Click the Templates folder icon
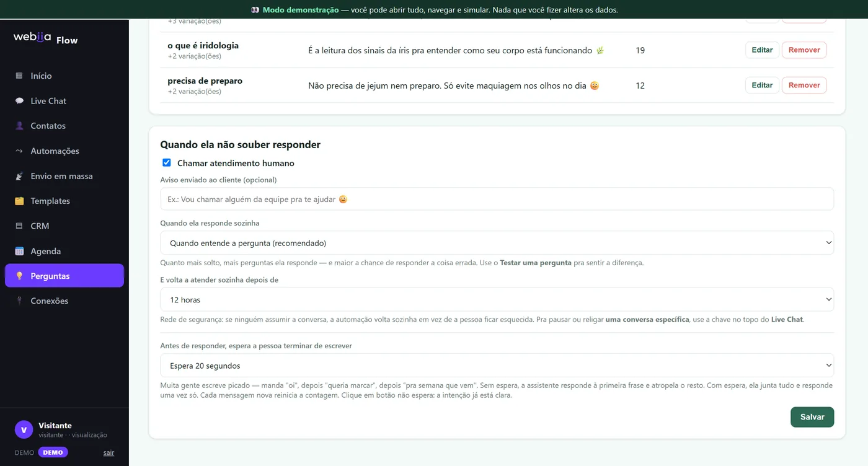Screen dimensions: 868x466 tap(19, 201)
